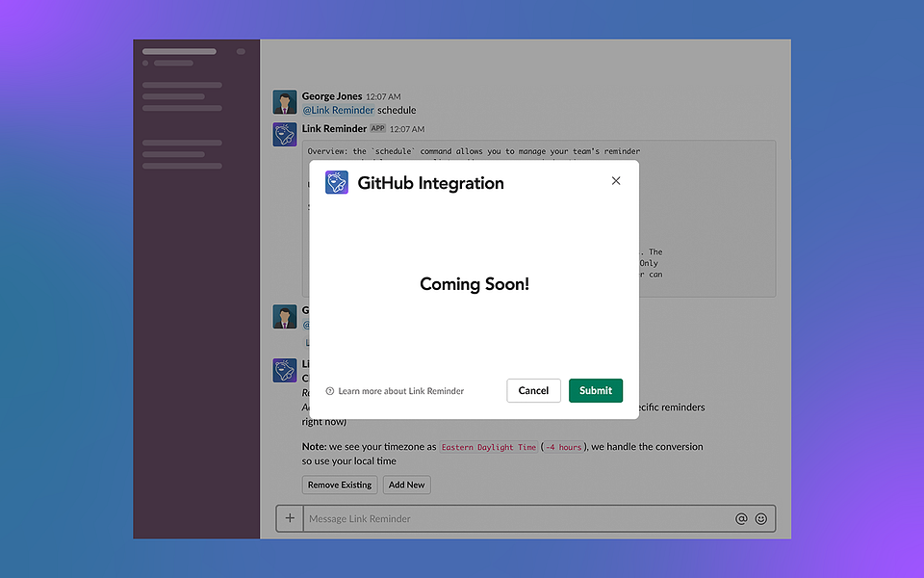The height and width of the screenshot is (578, 924).
Task: Click George Jones avatar on second message
Action: pyautogui.click(x=285, y=317)
